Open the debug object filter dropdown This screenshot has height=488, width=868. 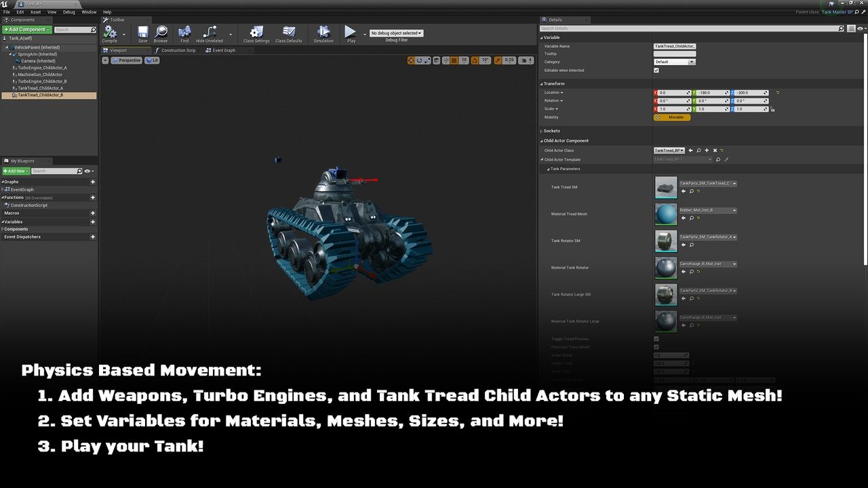(x=397, y=33)
